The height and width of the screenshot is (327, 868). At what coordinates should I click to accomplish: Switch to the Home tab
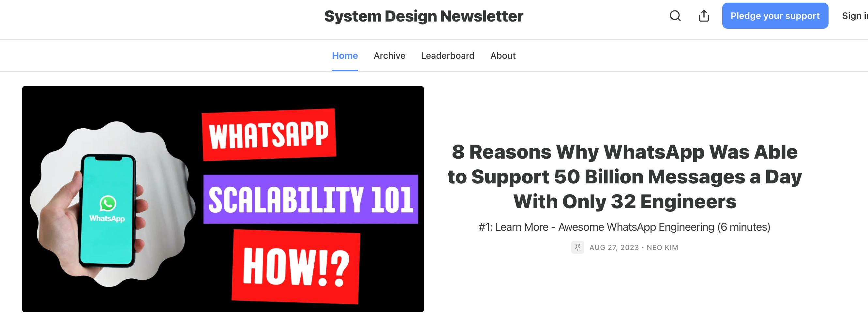345,55
